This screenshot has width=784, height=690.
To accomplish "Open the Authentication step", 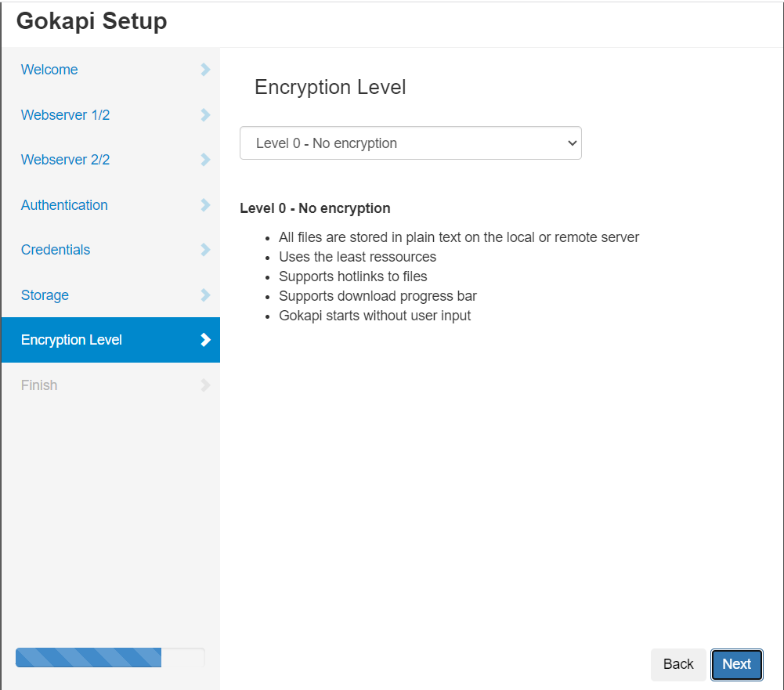I will click(110, 204).
